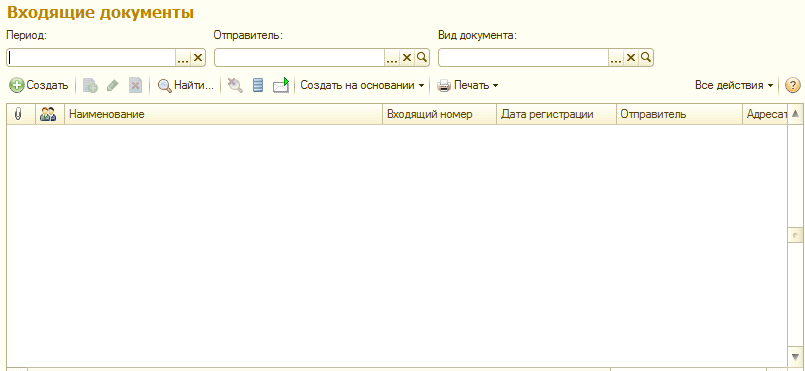Cancel search with crossed magnifier icon
This screenshot has height=371, width=805.
point(235,86)
